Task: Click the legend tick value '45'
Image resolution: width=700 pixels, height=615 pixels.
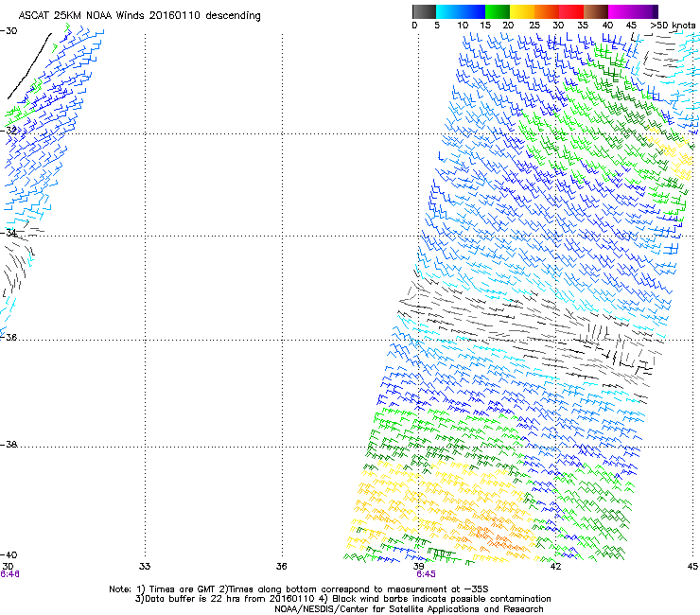Action: 631,26
